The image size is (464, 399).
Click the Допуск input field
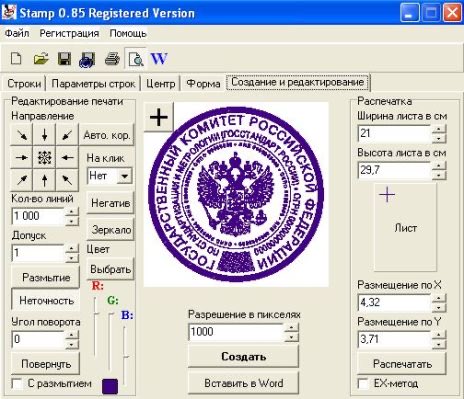(x=38, y=253)
